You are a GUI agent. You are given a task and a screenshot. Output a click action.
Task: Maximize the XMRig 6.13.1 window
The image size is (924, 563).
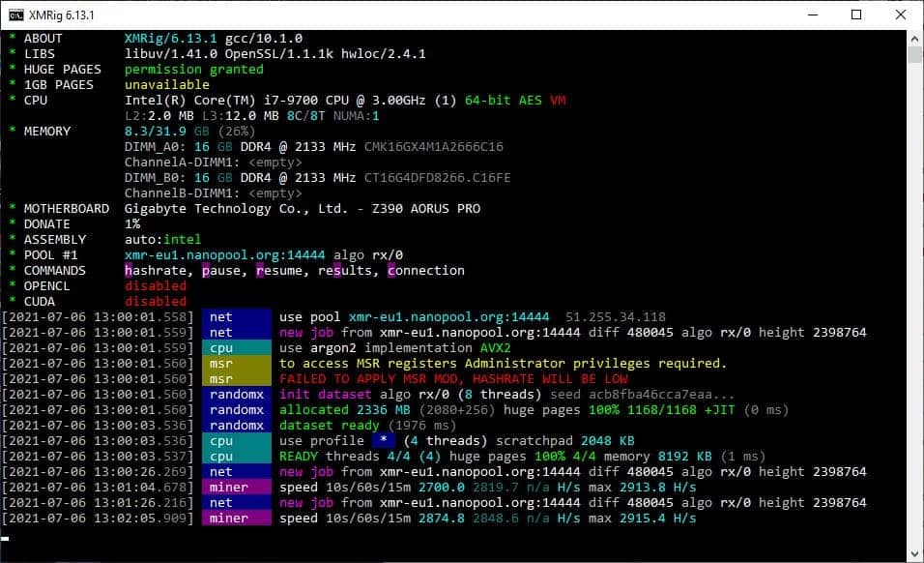(x=856, y=15)
